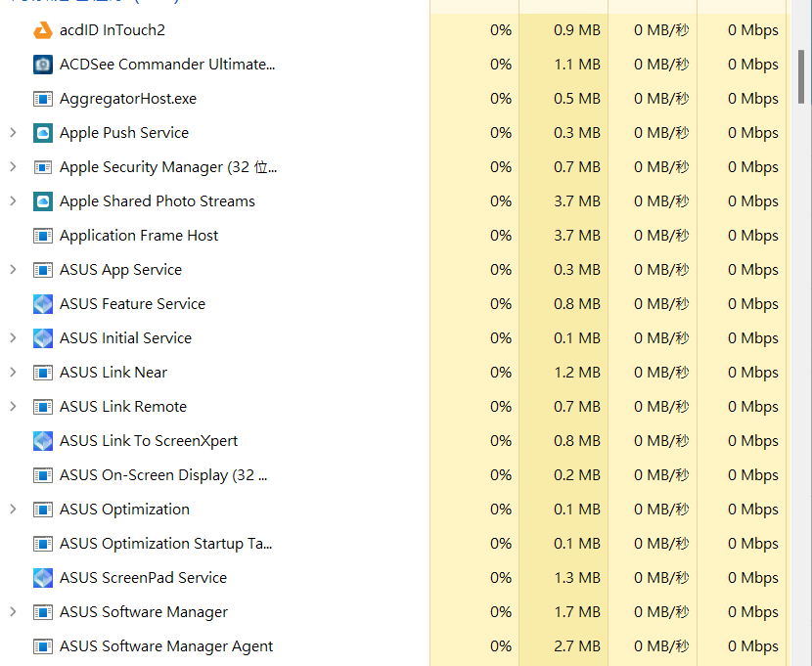Image resolution: width=812 pixels, height=666 pixels.
Task: Click the Apple Push Service cloud icon
Action: coord(42,133)
